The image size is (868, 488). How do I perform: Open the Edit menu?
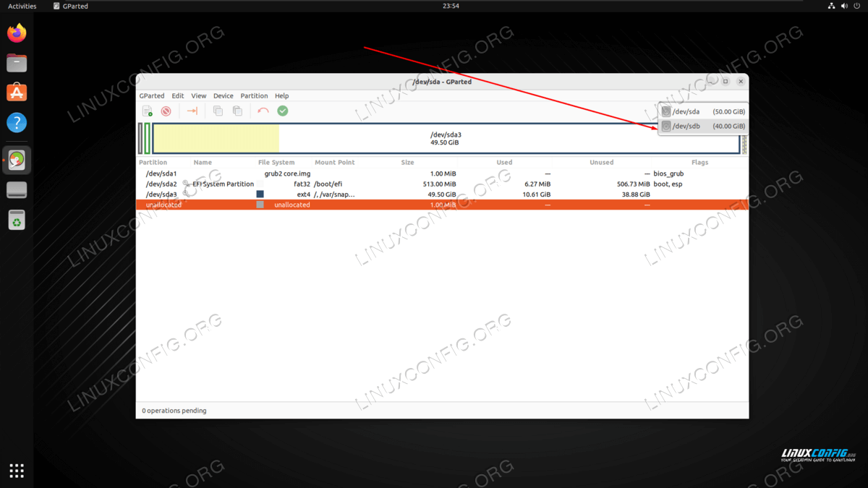point(178,96)
